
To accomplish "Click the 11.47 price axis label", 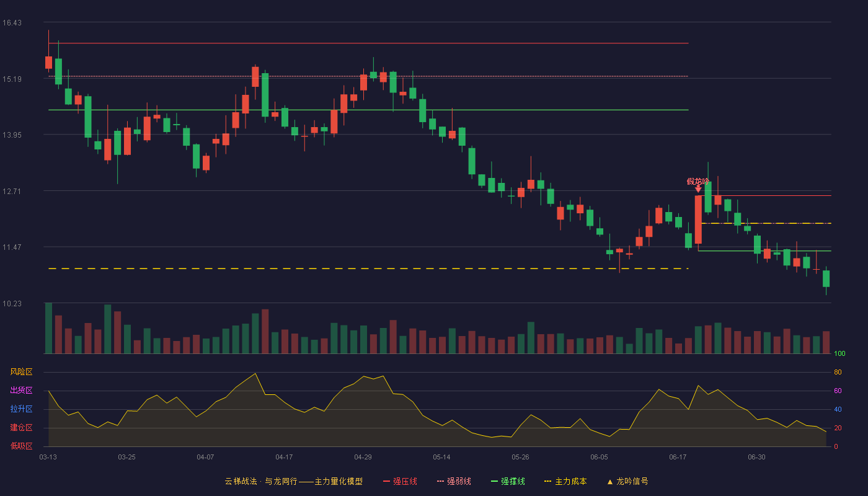I will point(12,247).
